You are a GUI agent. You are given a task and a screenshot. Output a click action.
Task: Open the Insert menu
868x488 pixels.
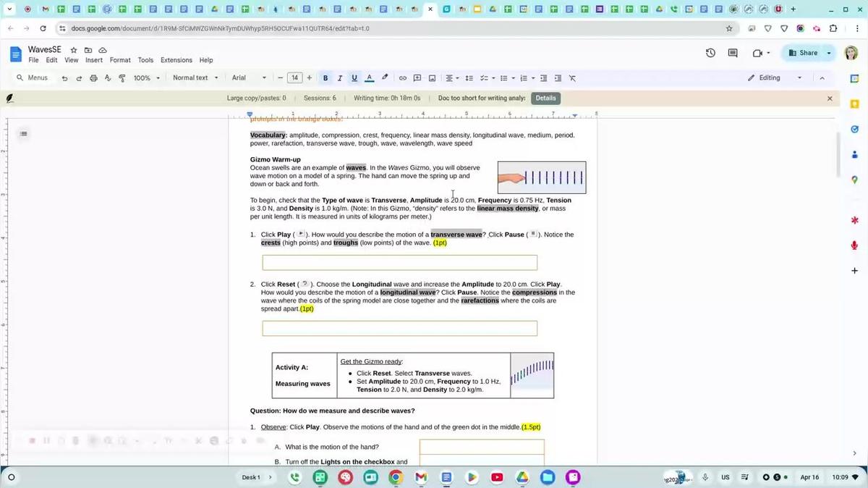click(x=94, y=60)
